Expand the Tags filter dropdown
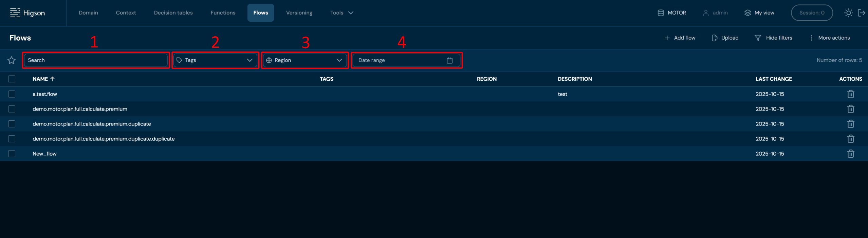Viewport: 868px width, 238px height. 215,60
